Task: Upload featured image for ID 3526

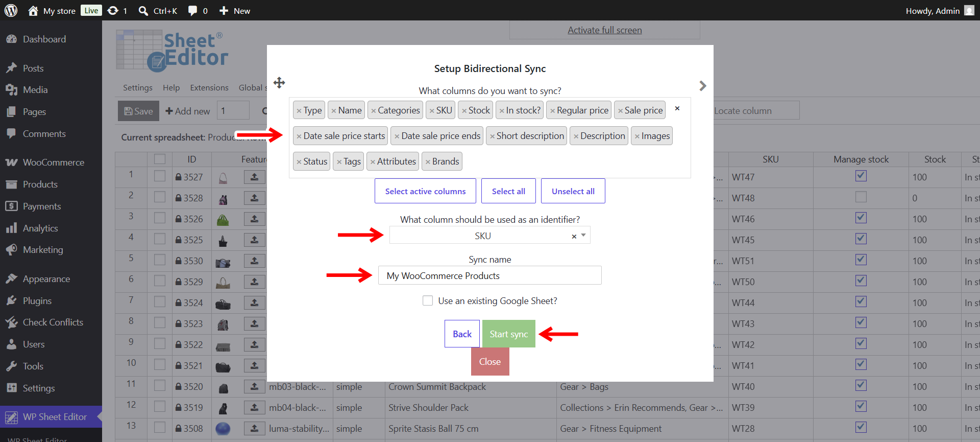Action: [254, 219]
